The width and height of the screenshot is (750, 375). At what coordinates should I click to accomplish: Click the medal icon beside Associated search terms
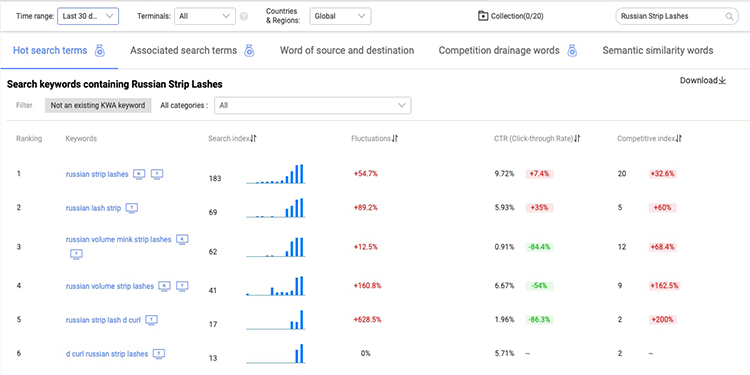coord(249,50)
